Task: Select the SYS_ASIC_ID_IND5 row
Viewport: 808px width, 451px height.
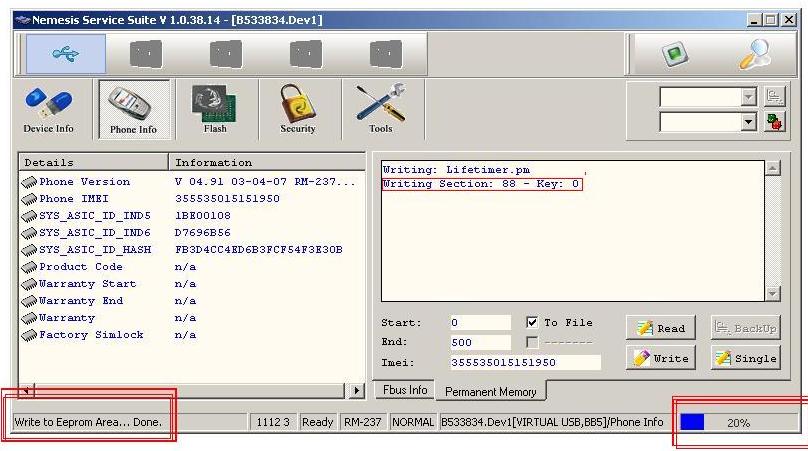Action: click(191, 216)
